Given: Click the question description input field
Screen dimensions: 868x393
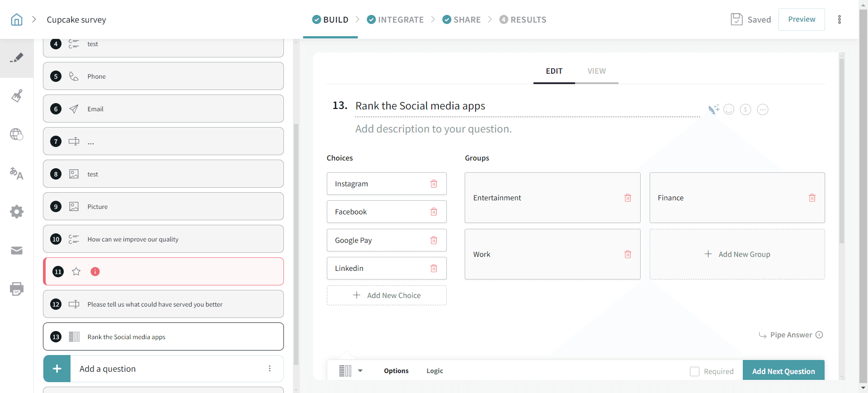Looking at the screenshot, I should click(433, 129).
